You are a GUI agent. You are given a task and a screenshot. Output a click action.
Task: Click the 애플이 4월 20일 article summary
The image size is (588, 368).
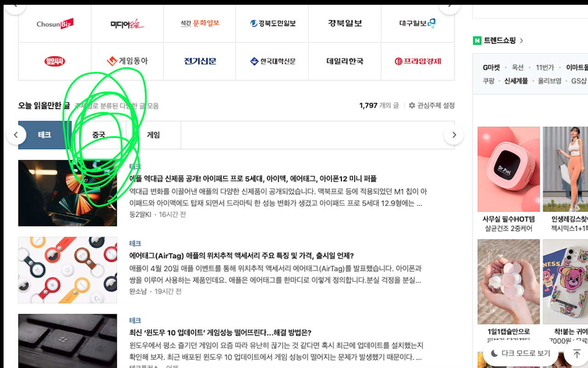276,274
